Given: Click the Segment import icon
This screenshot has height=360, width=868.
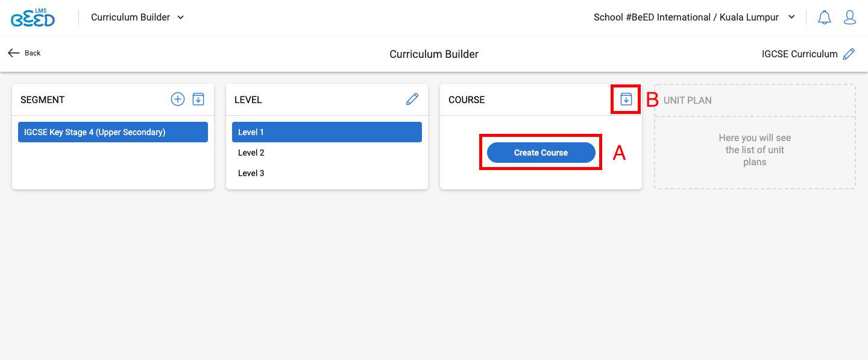Looking at the screenshot, I should click(x=198, y=99).
